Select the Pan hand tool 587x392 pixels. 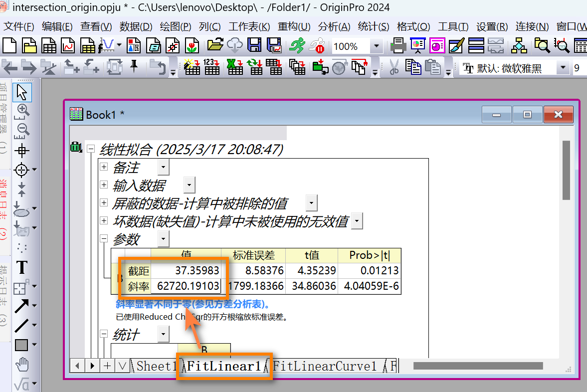21,365
